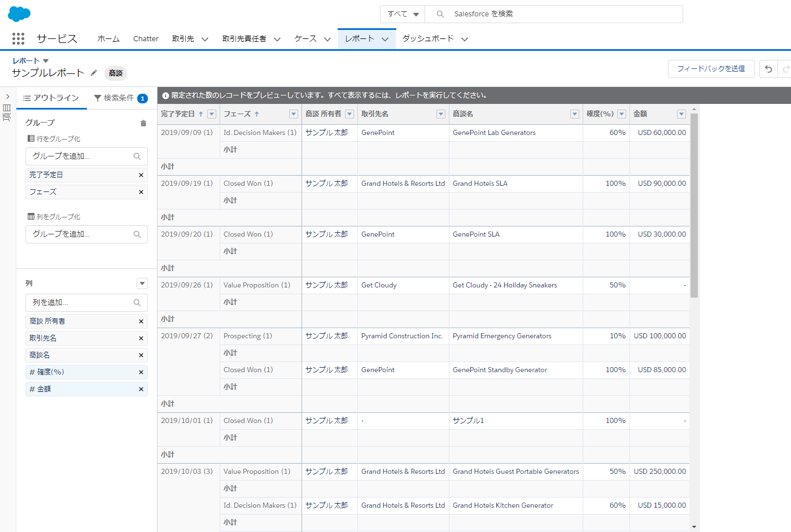Select the GenePoint Lab Generators cell
This screenshot has width=791, height=532.
(x=516, y=133)
